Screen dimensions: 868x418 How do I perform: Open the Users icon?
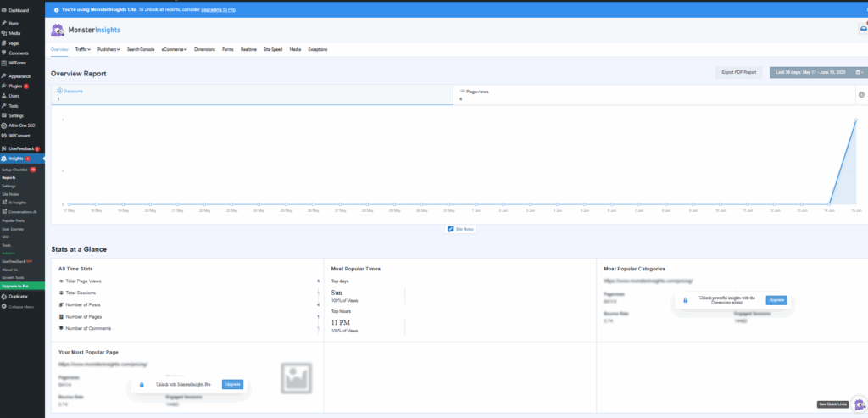coord(4,96)
